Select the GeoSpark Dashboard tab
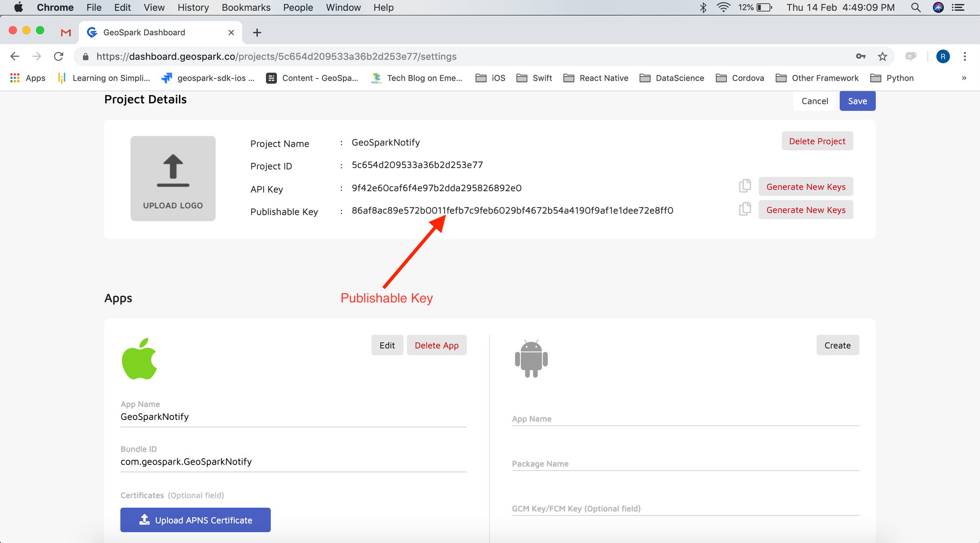Viewport: 980px width, 543px height. pos(160,32)
